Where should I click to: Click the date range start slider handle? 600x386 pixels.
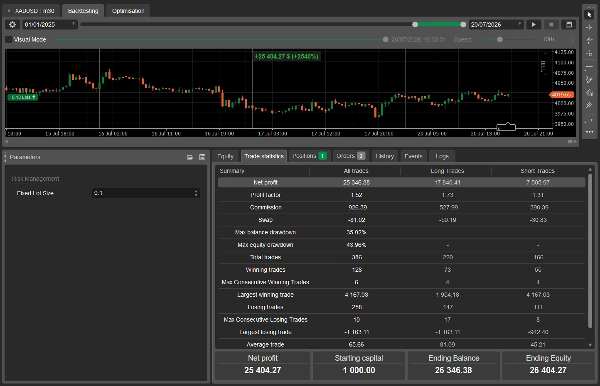point(415,24)
